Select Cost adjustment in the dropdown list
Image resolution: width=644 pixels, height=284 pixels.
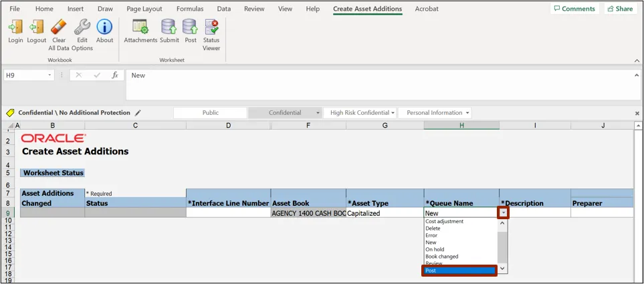(444, 221)
